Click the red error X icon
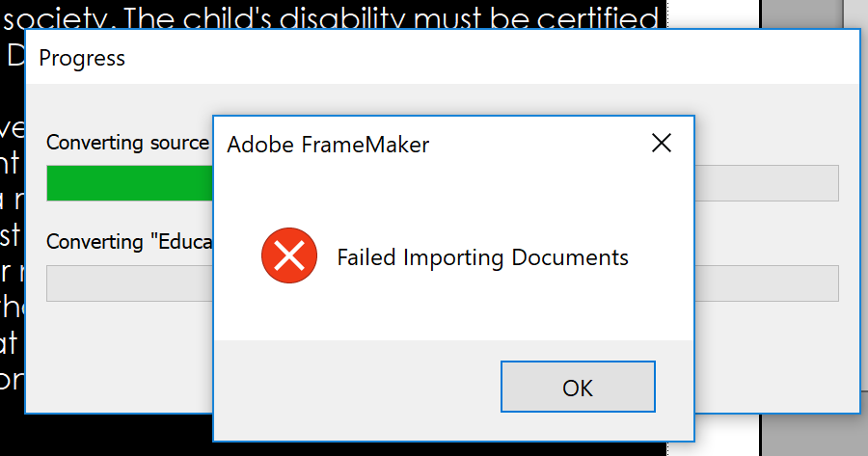 [x=289, y=255]
